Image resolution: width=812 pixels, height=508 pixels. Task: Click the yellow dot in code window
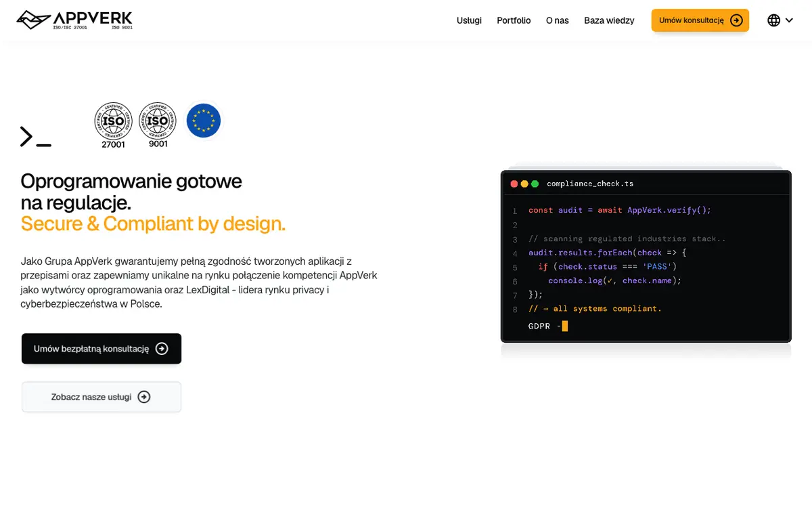pyautogui.click(x=524, y=184)
